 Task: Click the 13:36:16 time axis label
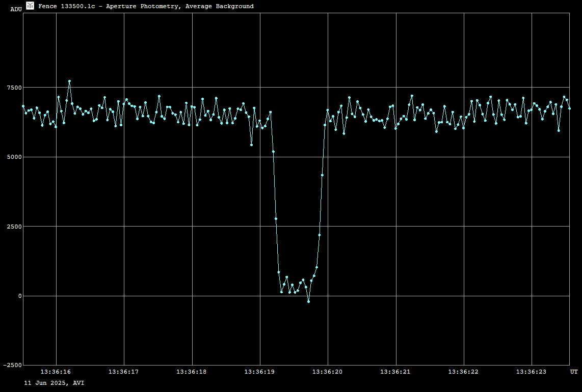[x=56, y=372]
